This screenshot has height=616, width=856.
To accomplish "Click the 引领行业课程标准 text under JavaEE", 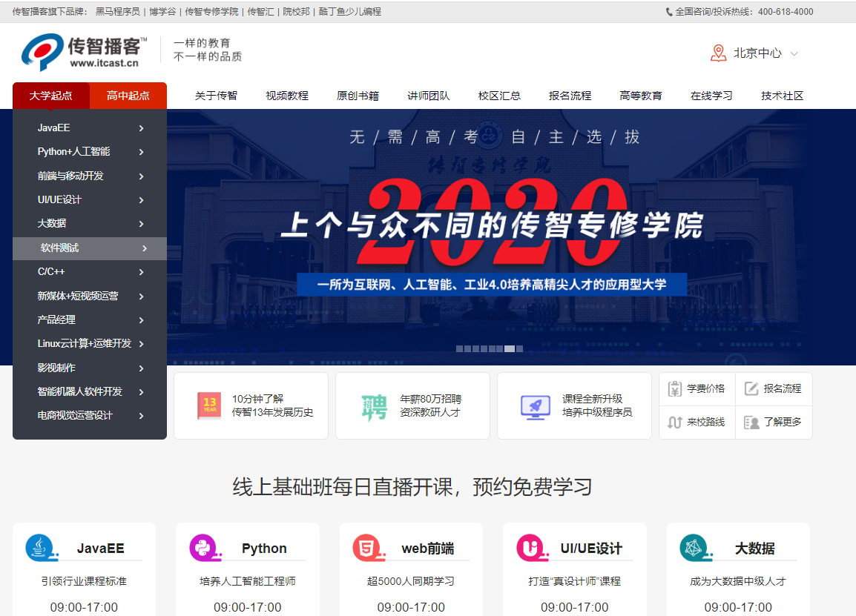I will coord(84,582).
